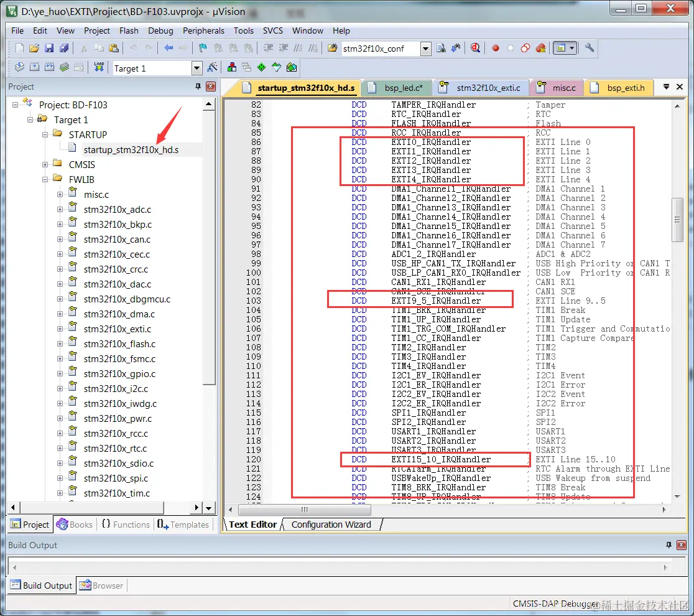Click the Build target icon
This screenshot has width=694, height=616.
(x=35, y=67)
